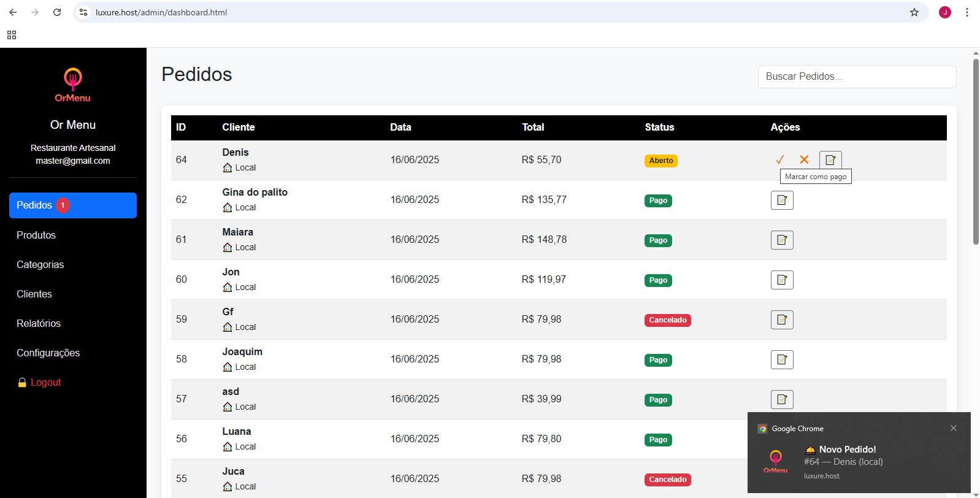Focus the Buscar Pedidos search field
The width and height of the screenshot is (980, 498).
tap(857, 77)
